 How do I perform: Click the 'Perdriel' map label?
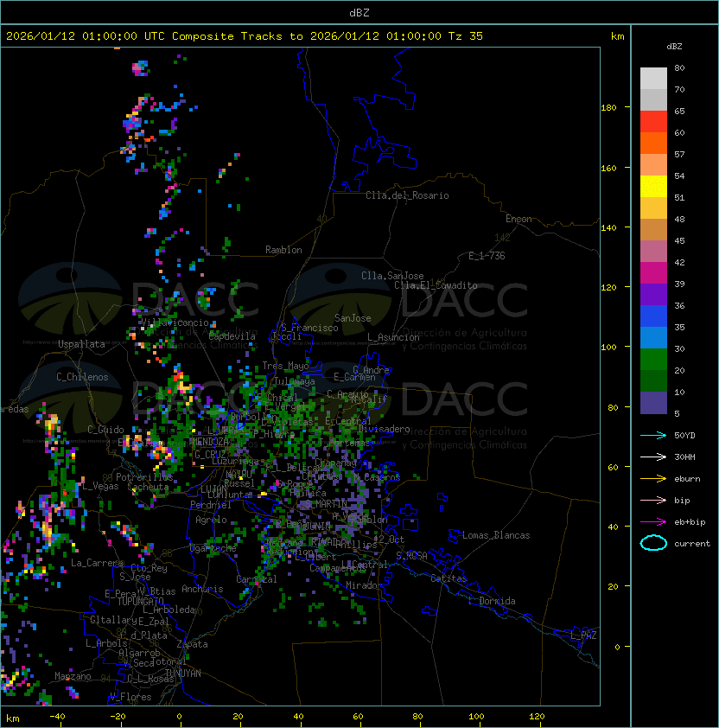pyautogui.click(x=211, y=505)
